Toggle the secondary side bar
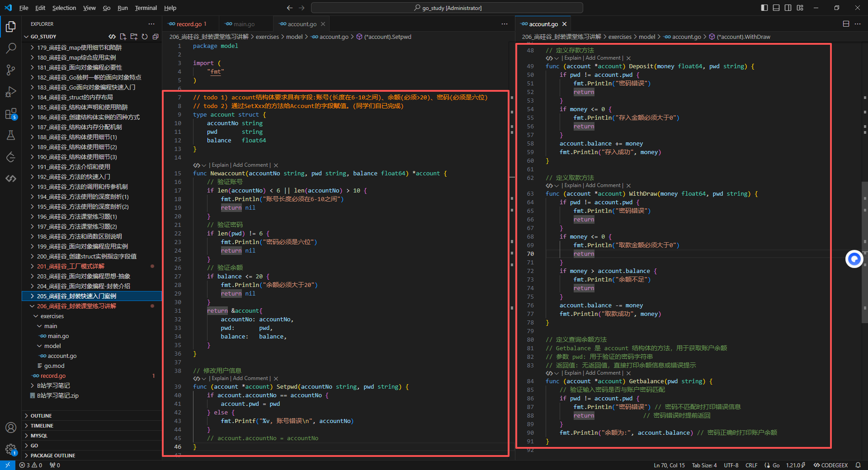Screen dimensions: 868x470 [788, 8]
